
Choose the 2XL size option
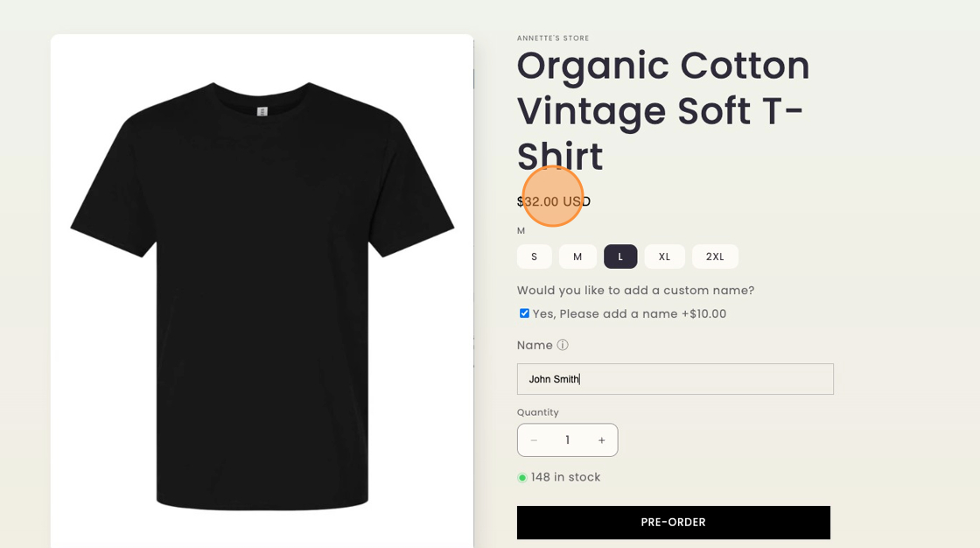point(715,256)
